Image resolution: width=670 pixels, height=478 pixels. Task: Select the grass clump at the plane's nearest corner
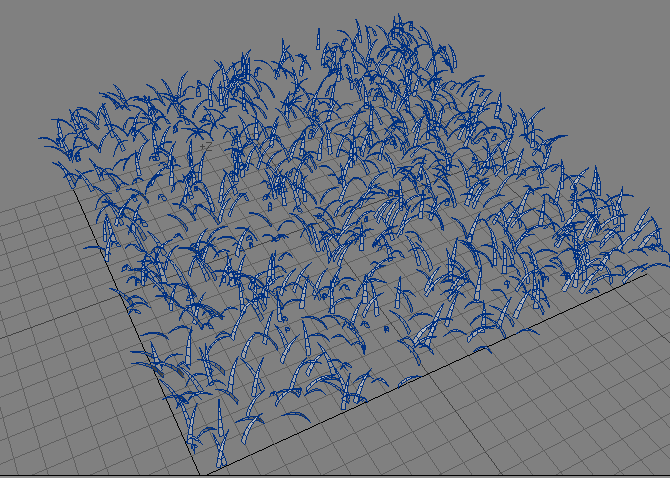[221, 449]
